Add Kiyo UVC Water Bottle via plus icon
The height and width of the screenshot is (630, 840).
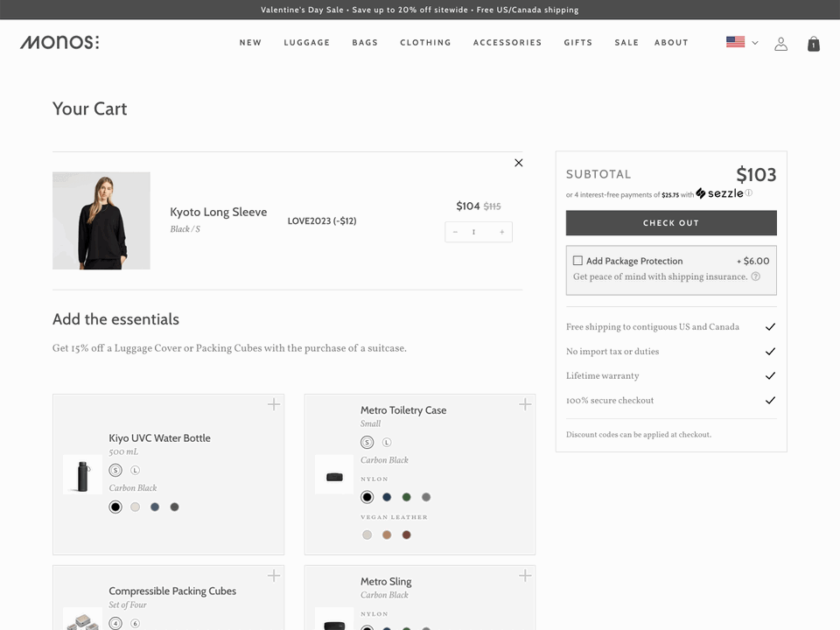pos(272,404)
